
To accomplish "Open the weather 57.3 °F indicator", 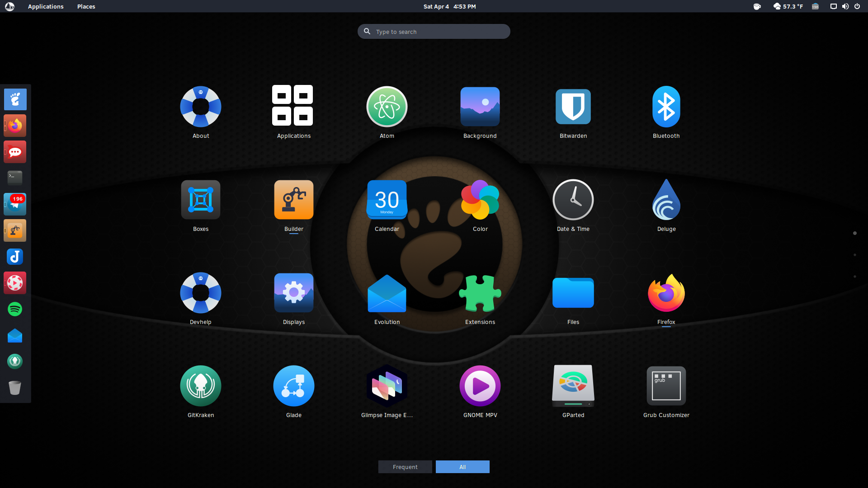I will tap(788, 6).
